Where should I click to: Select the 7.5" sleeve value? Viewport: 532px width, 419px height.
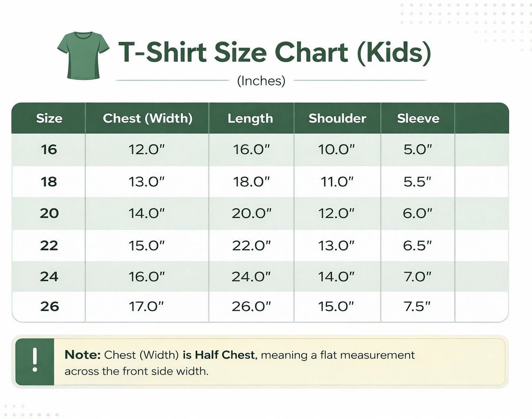(x=417, y=306)
